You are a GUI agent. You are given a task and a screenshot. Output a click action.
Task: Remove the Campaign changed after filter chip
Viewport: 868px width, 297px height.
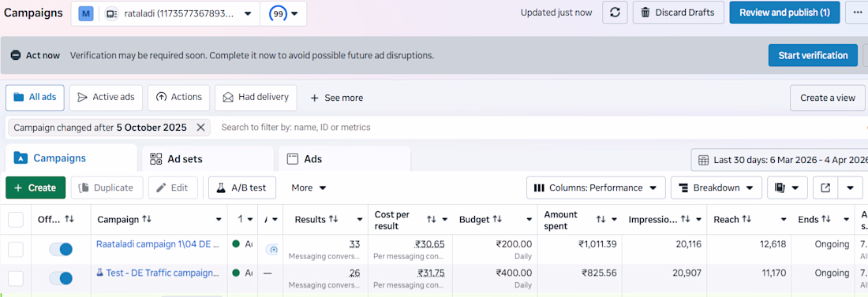coord(200,127)
